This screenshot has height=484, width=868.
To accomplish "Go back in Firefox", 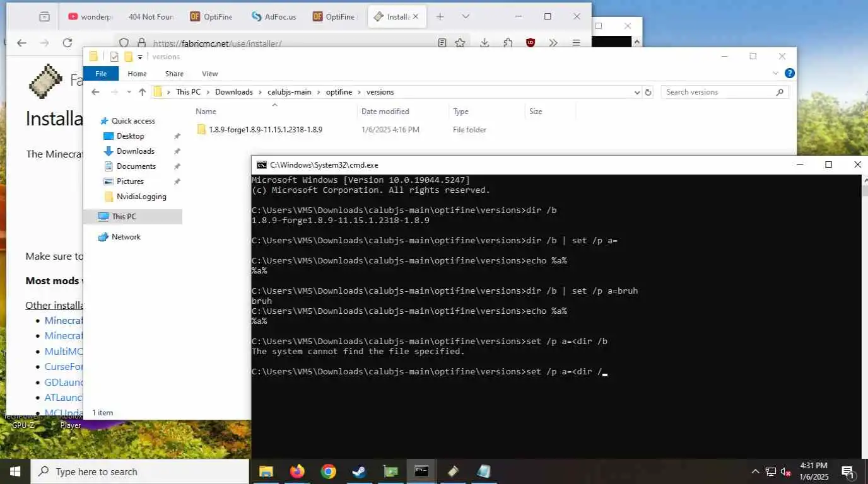I will coord(21,43).
